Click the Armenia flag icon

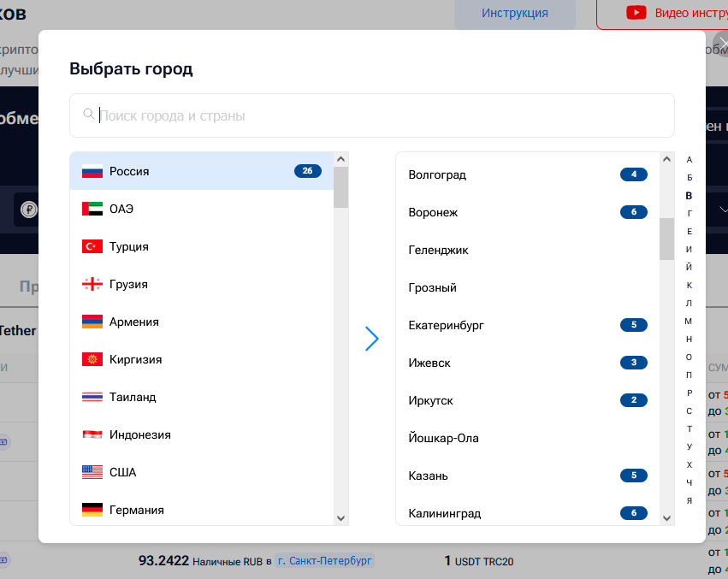92,322
